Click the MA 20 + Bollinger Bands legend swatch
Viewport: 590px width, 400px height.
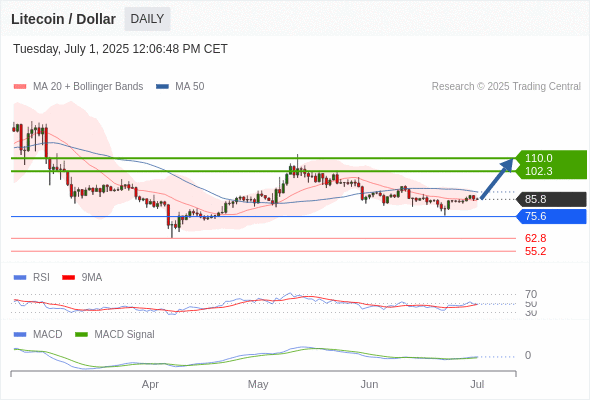click(x=20, y=87)
